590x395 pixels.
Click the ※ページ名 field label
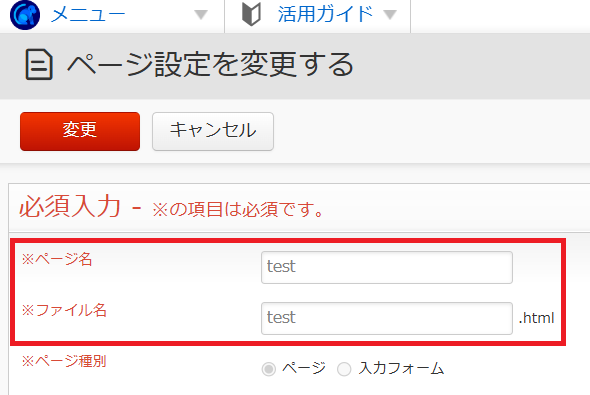point(57,259)
